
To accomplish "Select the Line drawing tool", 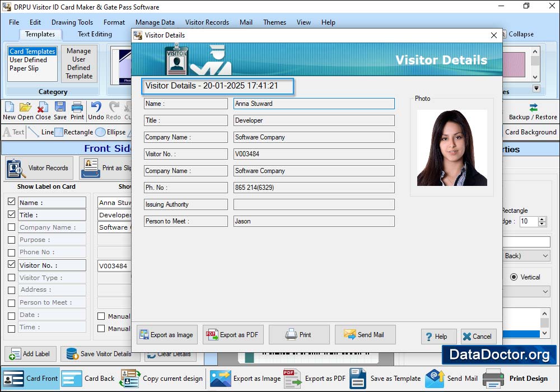I will pos(41,132).
